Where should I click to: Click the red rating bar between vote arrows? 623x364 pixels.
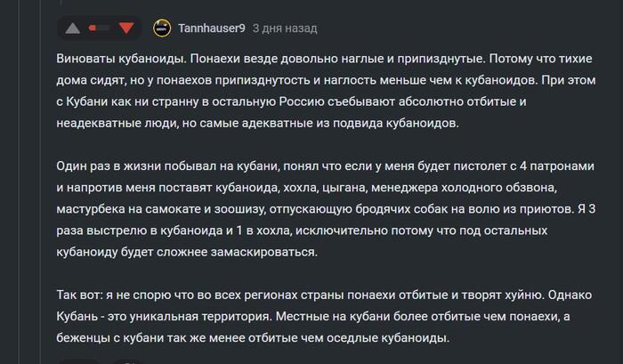[100, 28]
